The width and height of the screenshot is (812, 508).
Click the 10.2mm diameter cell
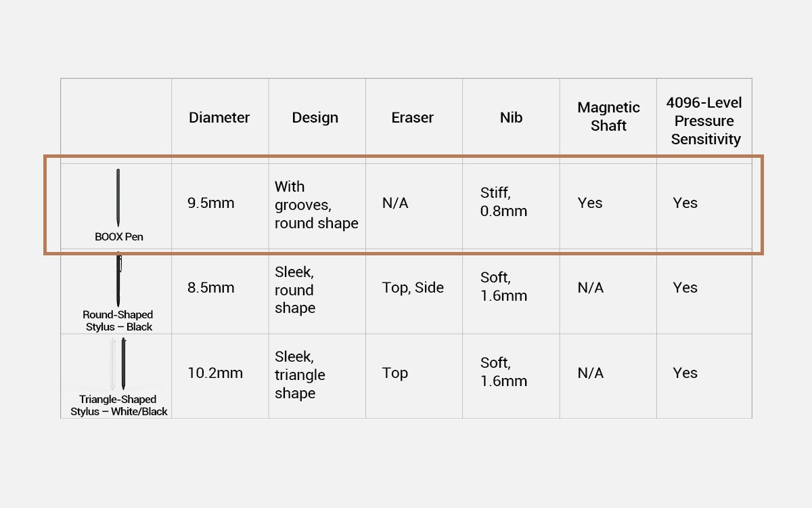click(215, 373)
